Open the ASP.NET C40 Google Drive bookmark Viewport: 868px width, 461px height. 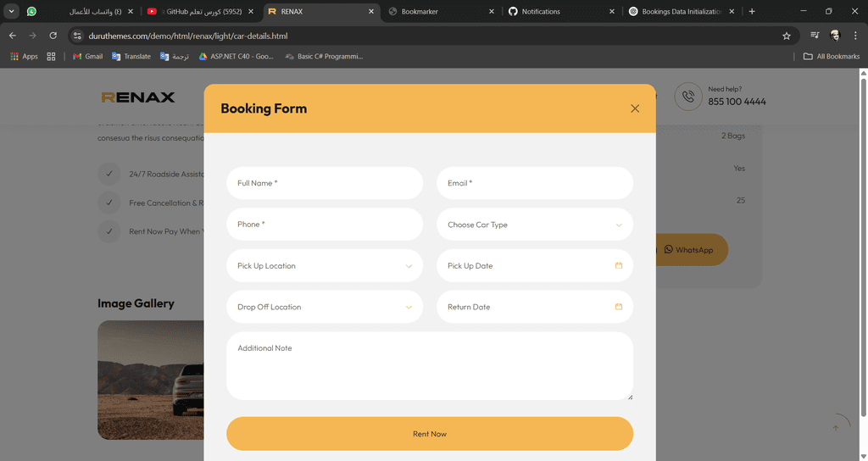(236, 57)
